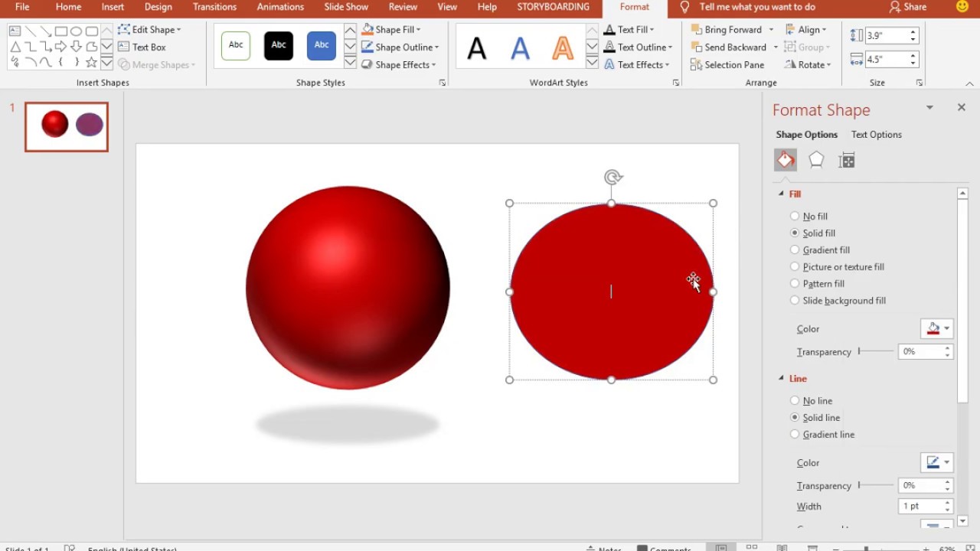Click the smiley feedback icon
980x551 pixels.
pyautogui.click(x=963, y=7)
